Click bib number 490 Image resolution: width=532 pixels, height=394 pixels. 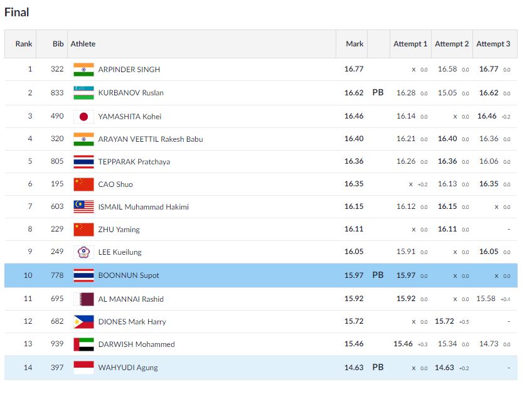pyautogui.click(x=57, y=116)
